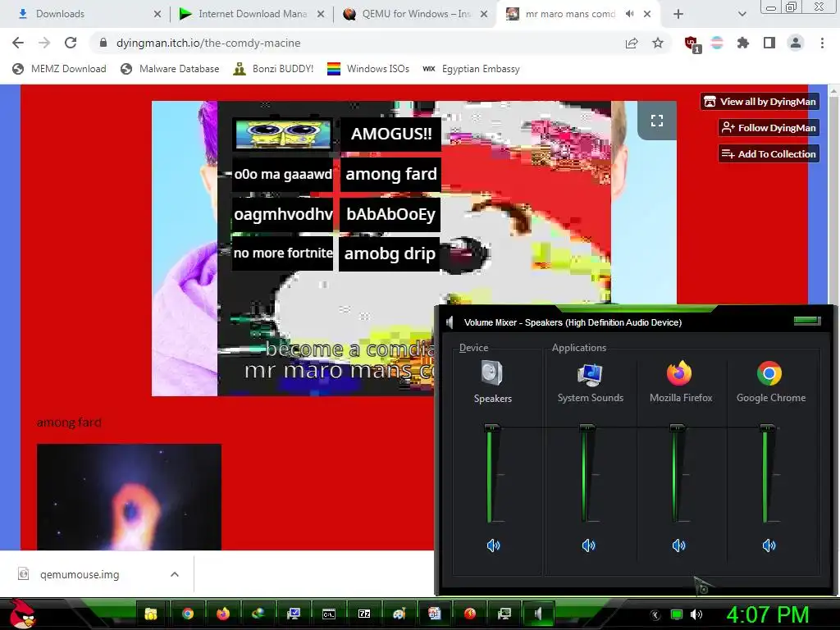This screenshot has height=630, width=840.
Task: Click the green network tray icon
Action: [x=677, y=614]
